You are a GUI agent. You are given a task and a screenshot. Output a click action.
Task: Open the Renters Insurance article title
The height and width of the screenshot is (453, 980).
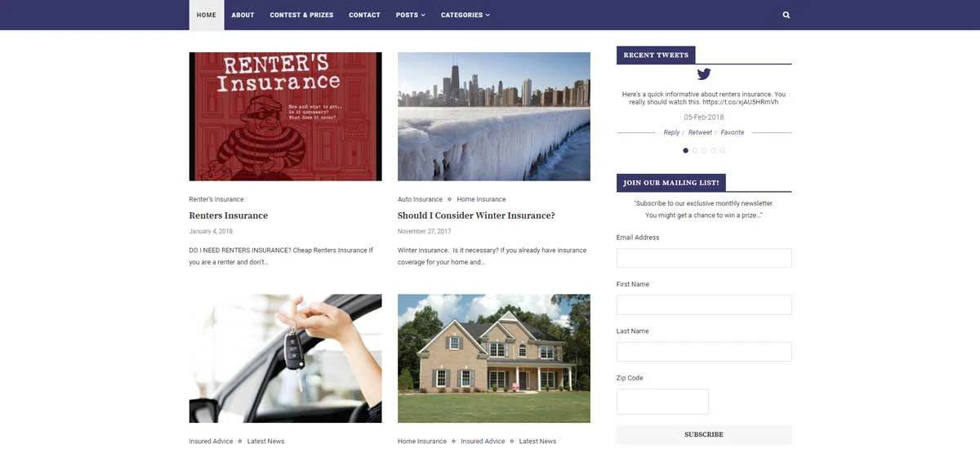[229, 215]
